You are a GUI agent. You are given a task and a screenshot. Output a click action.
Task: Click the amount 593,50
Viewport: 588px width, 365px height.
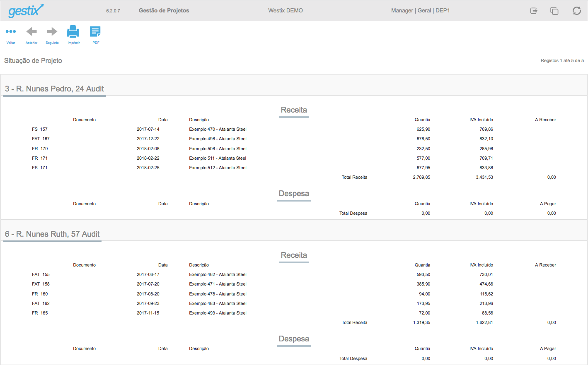[x=423, y=274]
